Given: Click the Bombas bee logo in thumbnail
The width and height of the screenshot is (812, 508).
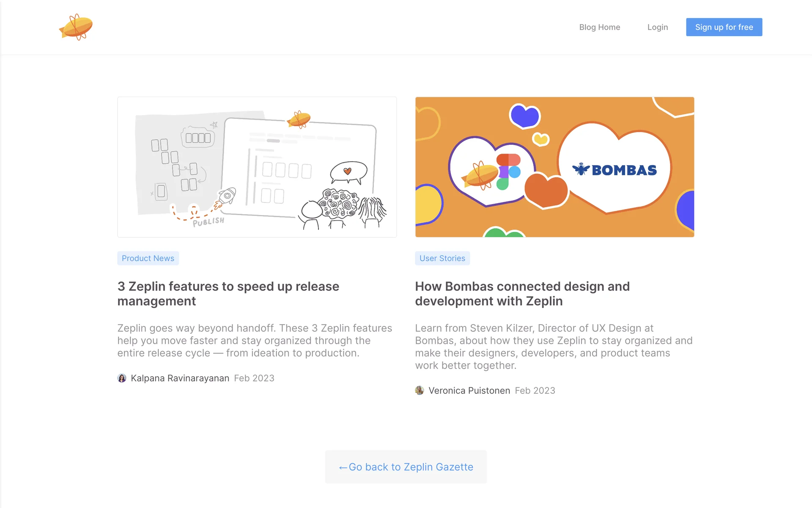Looking at the screenshot, I should [581, 169].
